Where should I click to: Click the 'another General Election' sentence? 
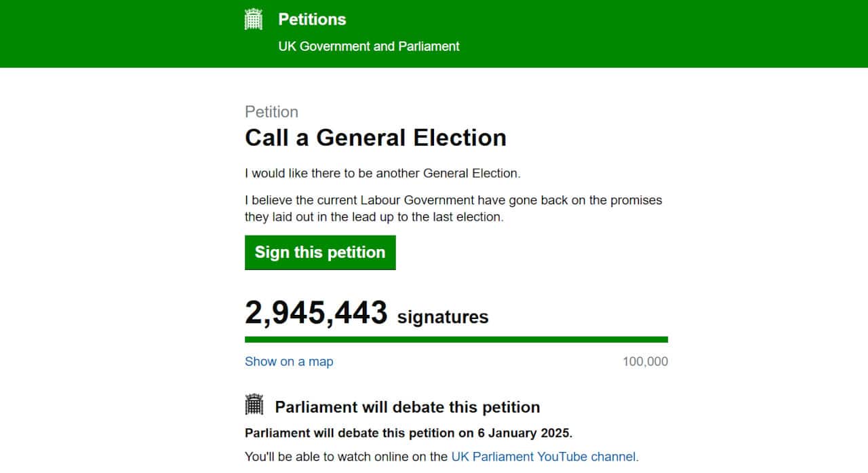point(382,173)
